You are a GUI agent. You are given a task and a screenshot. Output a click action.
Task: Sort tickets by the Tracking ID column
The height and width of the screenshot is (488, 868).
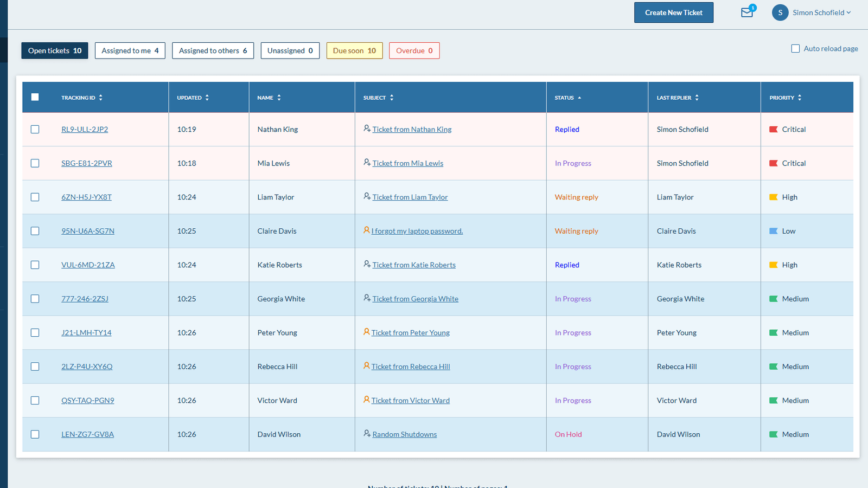[x=81, y=98]
